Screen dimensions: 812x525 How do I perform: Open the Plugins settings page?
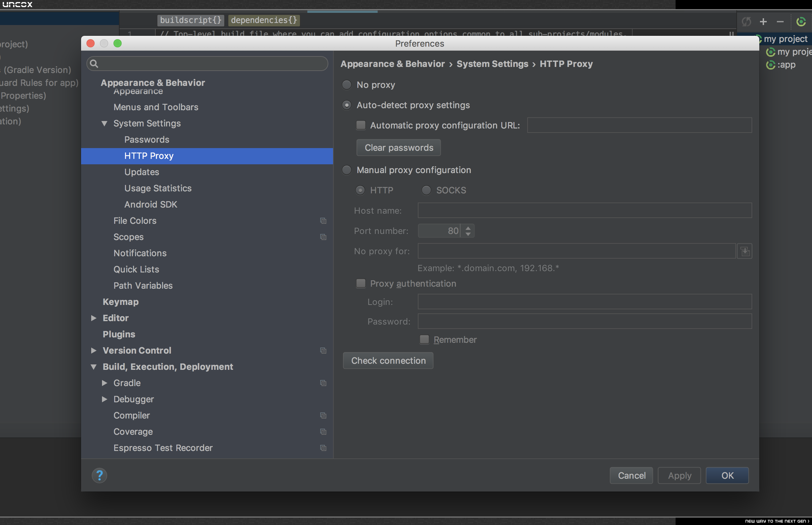click(x=119, y=334)
